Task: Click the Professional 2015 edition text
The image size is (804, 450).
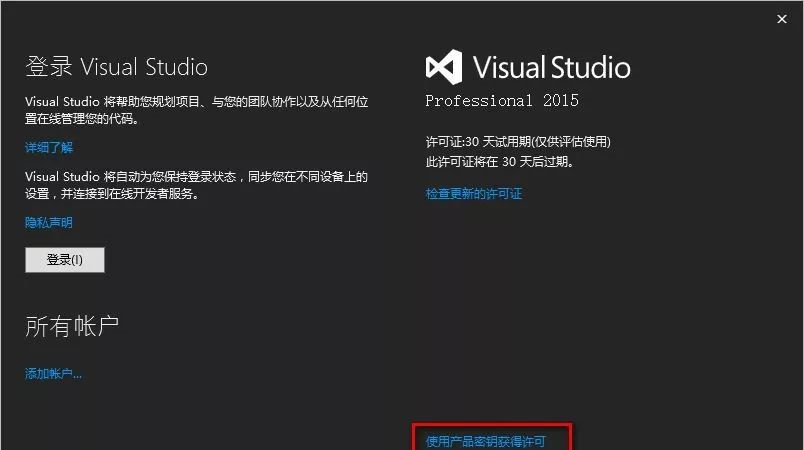Action: pyautogui.click(x=502, y=100)
